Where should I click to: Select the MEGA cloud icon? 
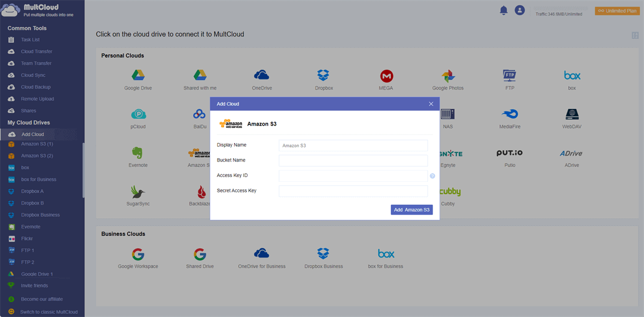386,76
